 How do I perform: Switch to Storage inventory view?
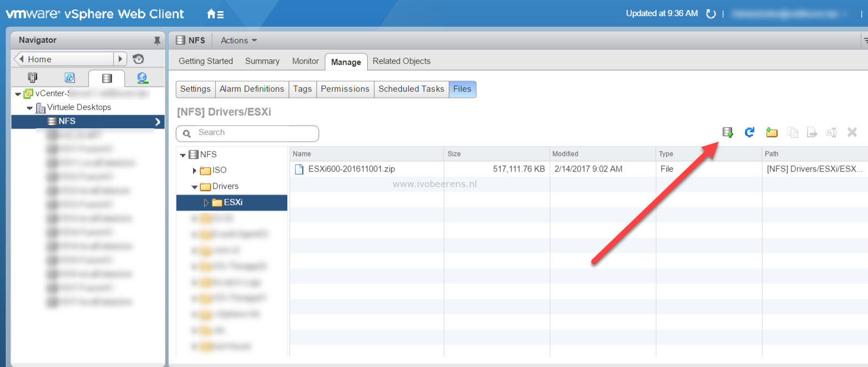pyautogui.click(x=106, y=78)
